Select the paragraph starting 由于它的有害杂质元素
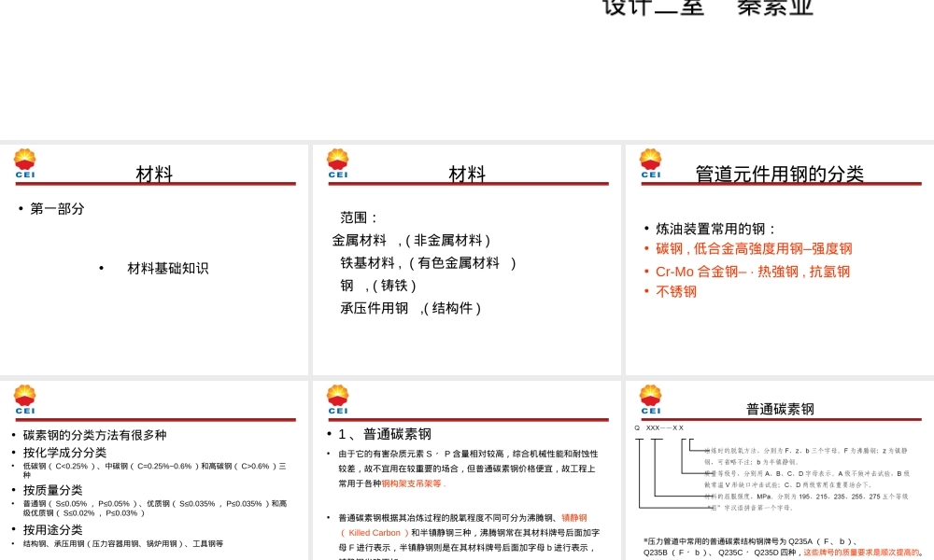This screenshot has height=560, width=934. pyautogui.click(x=469, y=469)
